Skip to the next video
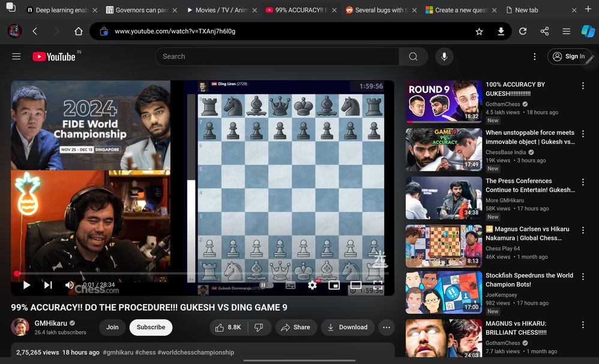Image resolution: width=599 pixels, height=364 pixels. point(48,285)
